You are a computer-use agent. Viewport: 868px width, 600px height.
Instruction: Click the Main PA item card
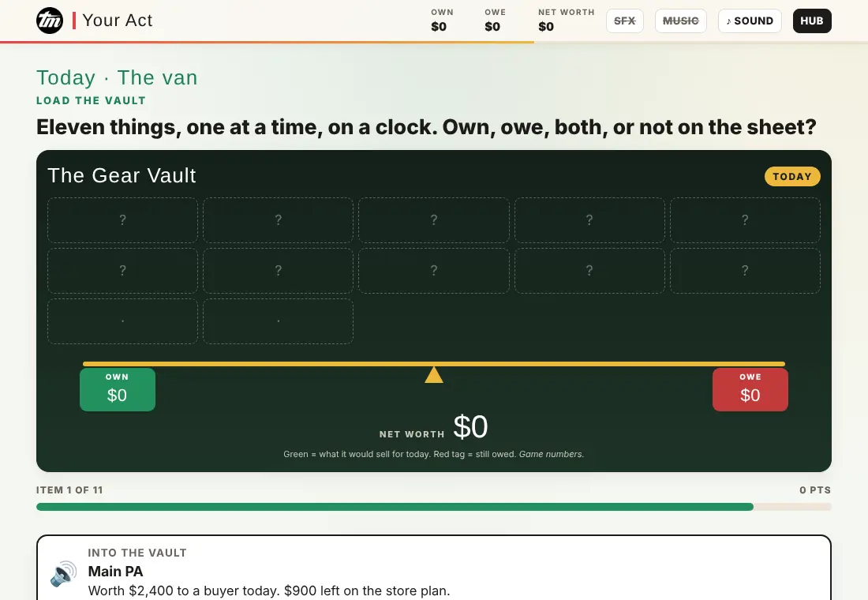pos(434,568)
